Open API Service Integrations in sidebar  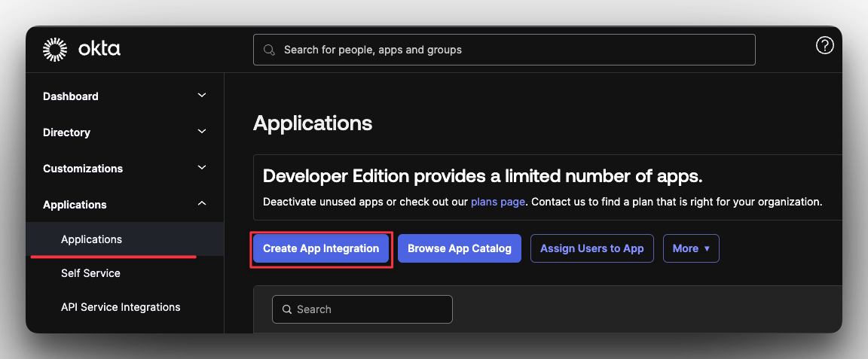tap(121, 307)
